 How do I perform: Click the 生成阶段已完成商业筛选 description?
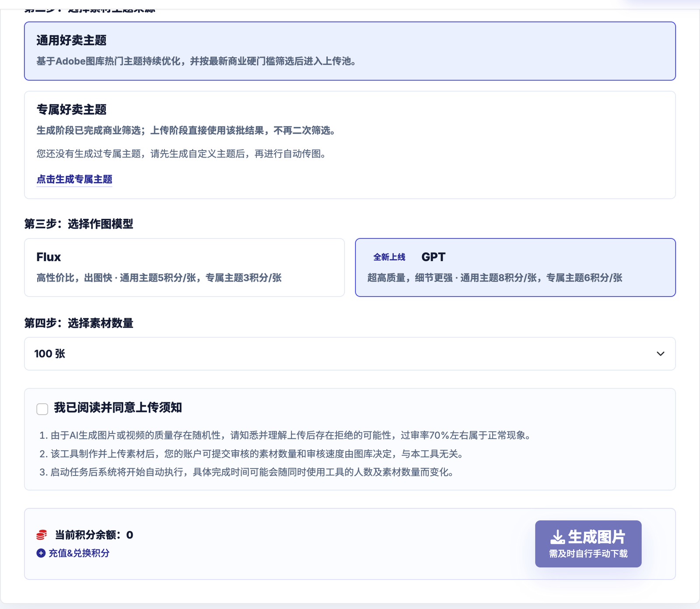pyautogui.click(x=186, y=130)
